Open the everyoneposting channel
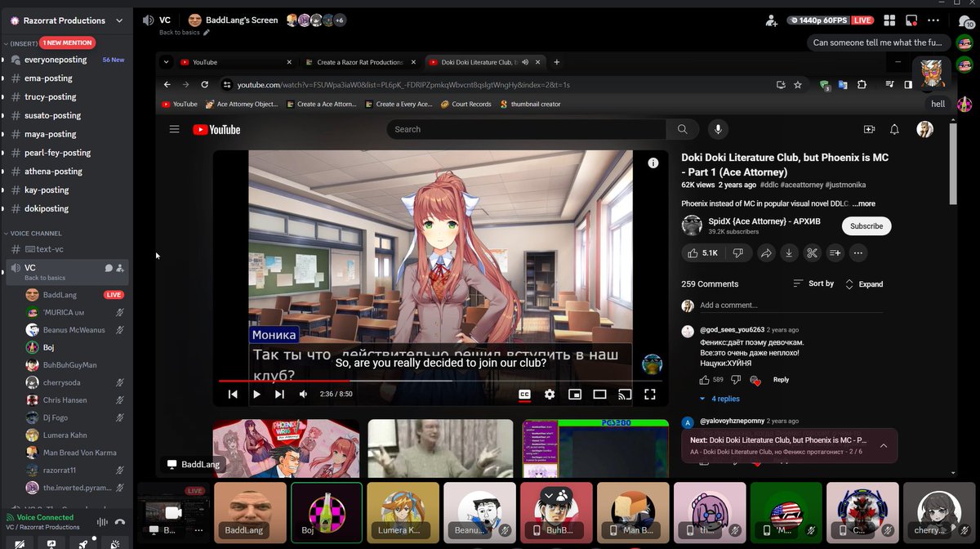980x549 pixels. 67,60
